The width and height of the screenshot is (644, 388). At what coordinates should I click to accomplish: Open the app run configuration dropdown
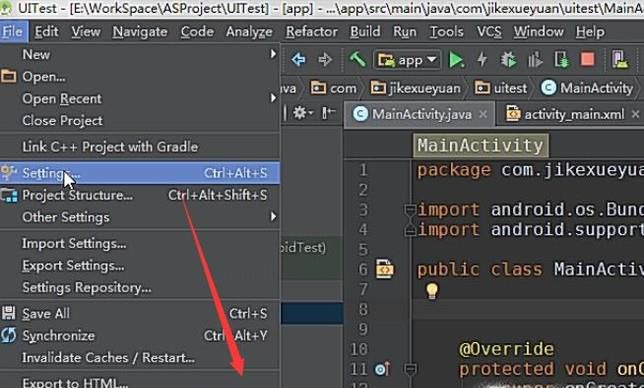pos(407,60)
